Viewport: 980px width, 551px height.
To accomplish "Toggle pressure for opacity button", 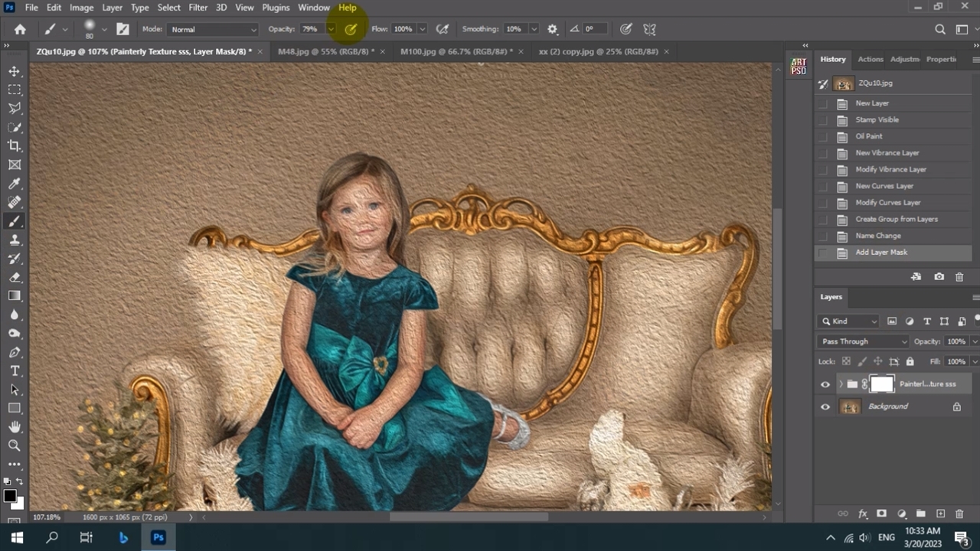I will pos(351,29).
